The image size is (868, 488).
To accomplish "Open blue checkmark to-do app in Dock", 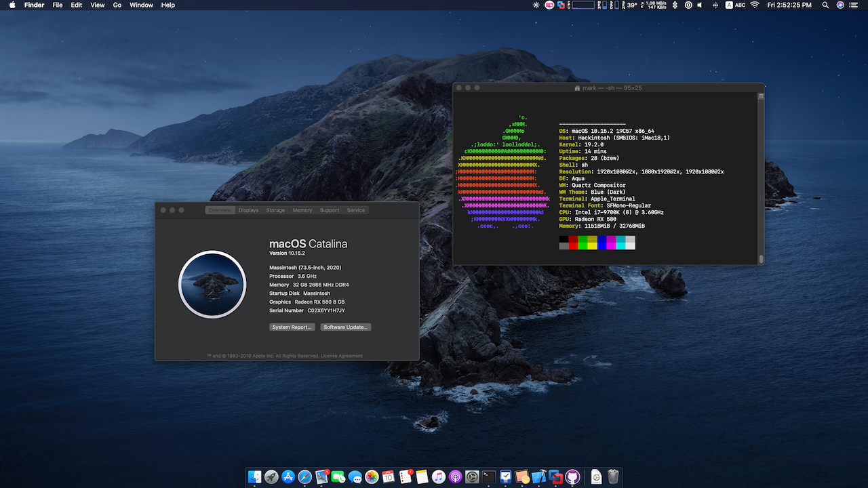I will tap(505, 477).
